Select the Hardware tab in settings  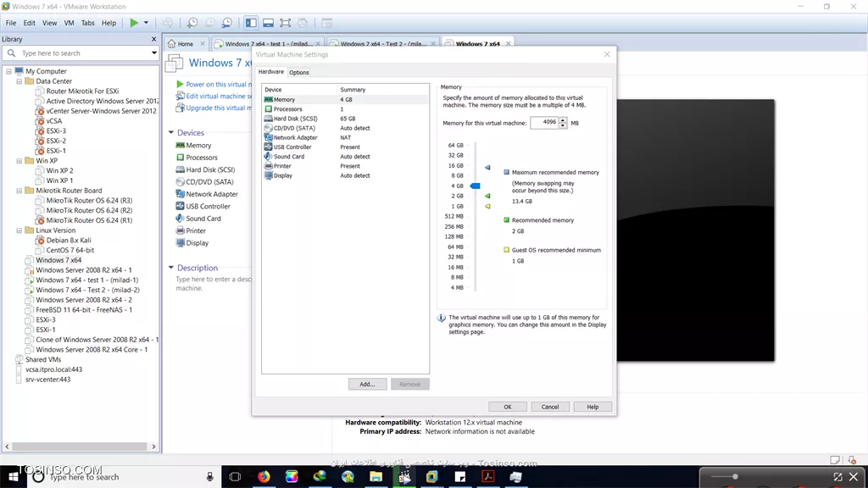[271, 72]
